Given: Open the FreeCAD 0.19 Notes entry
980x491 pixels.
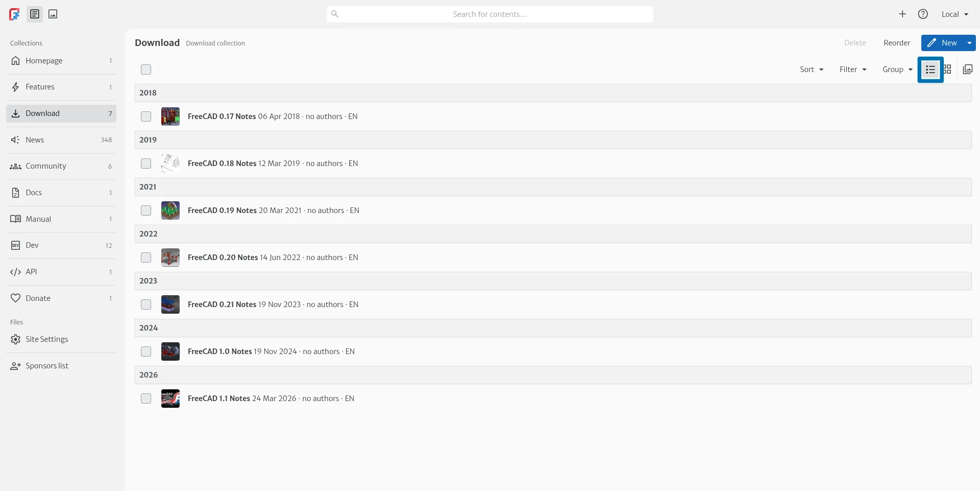Looking at the screenshot, I should coord(553,211).
